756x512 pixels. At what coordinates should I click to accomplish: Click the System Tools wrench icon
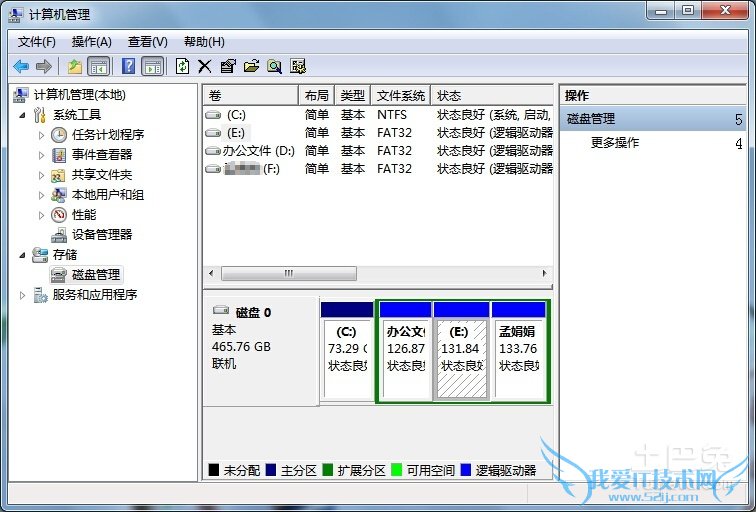coord(40,115)
